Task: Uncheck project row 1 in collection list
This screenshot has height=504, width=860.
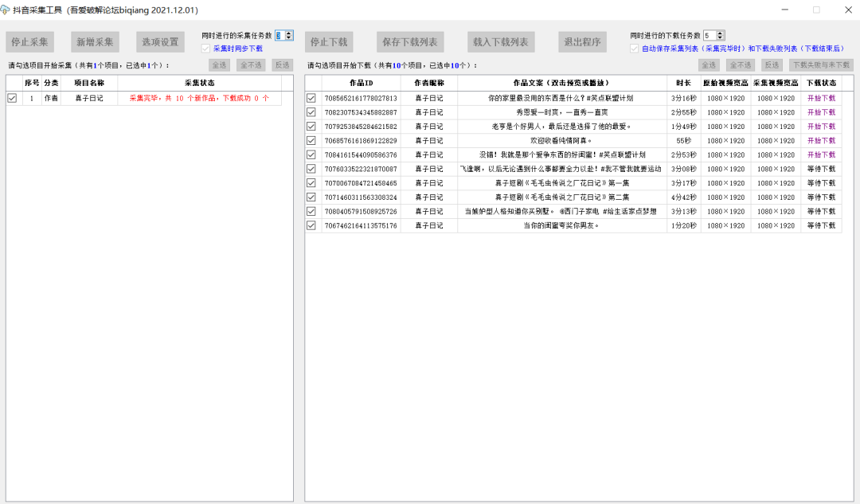Action: (12, 99)
